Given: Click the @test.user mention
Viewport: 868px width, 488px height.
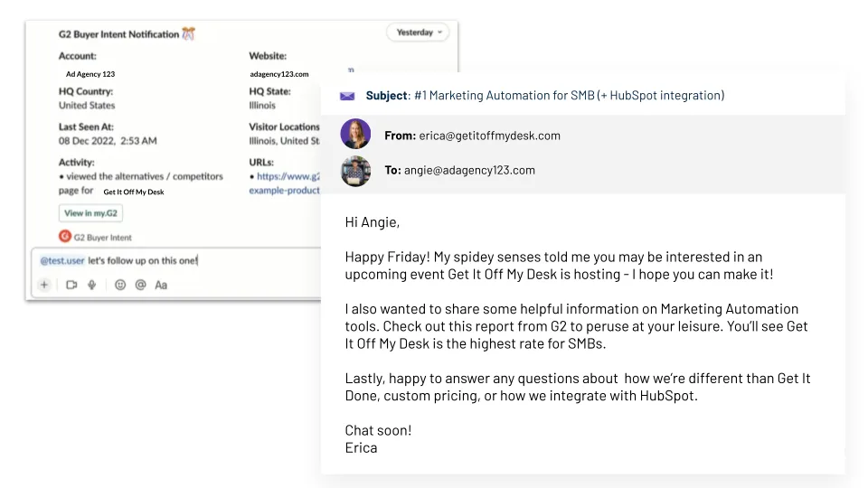Looking at the screenshot, I should coord(62,260).
